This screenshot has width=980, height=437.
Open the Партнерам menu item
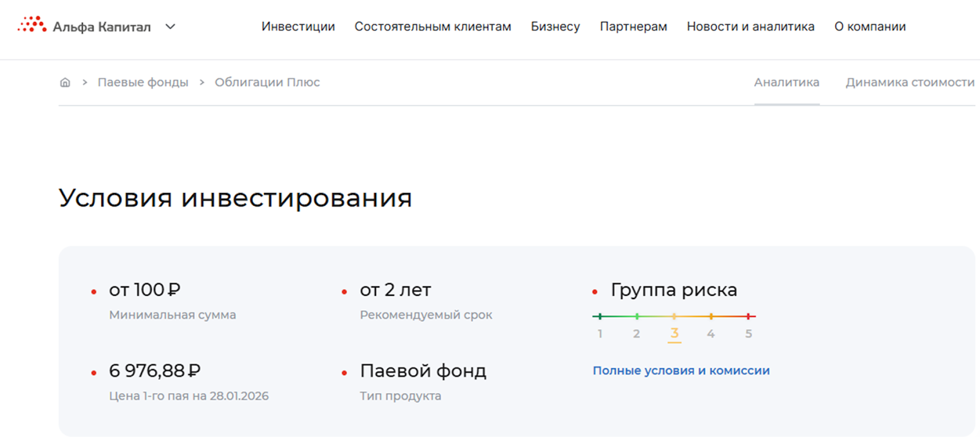(633, 26)
